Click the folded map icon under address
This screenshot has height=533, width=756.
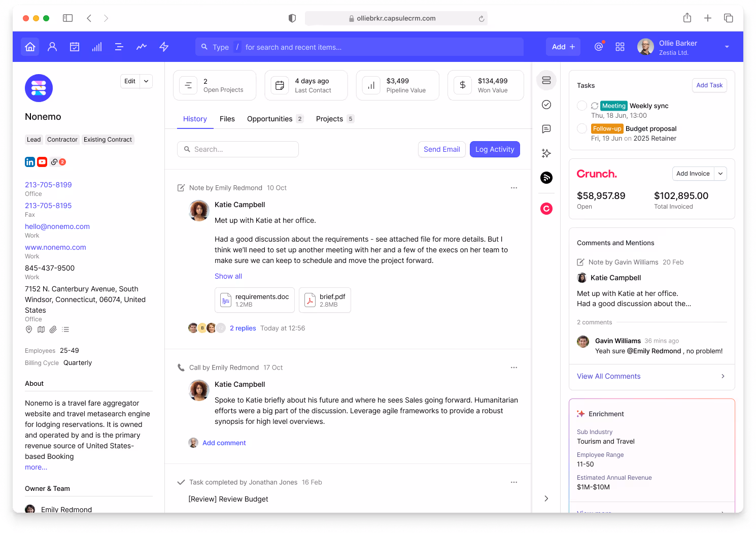[x=41, y=329]
